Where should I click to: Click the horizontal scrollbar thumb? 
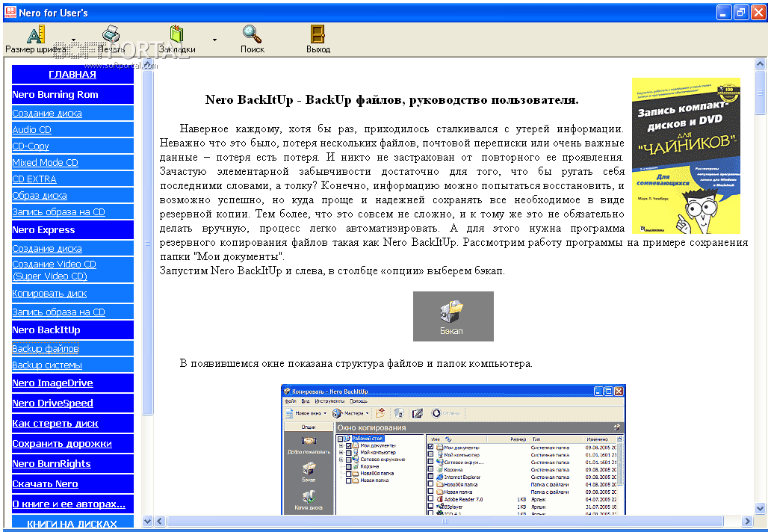(445, 522)
